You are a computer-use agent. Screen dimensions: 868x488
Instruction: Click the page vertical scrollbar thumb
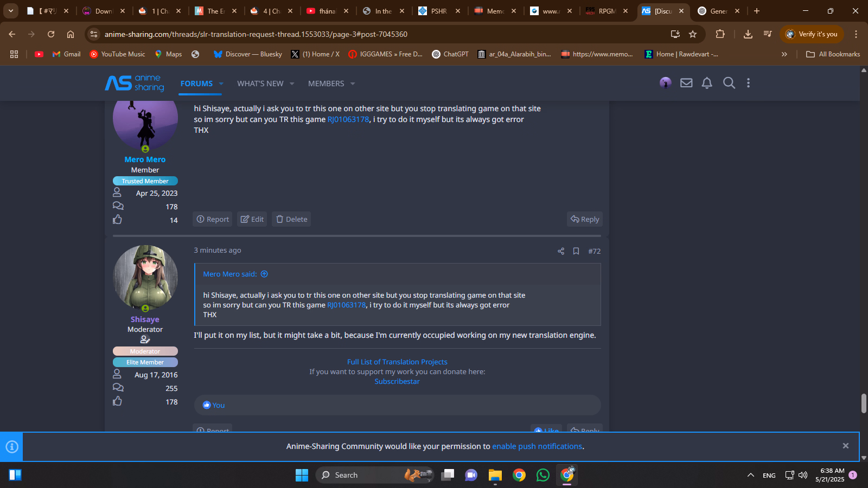click(x=864, y=403)
